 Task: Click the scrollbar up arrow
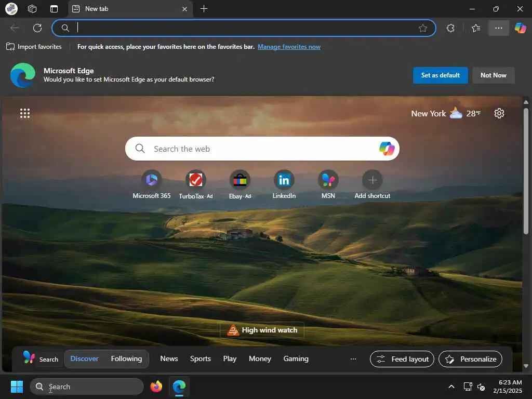click(x=526, y=102)
